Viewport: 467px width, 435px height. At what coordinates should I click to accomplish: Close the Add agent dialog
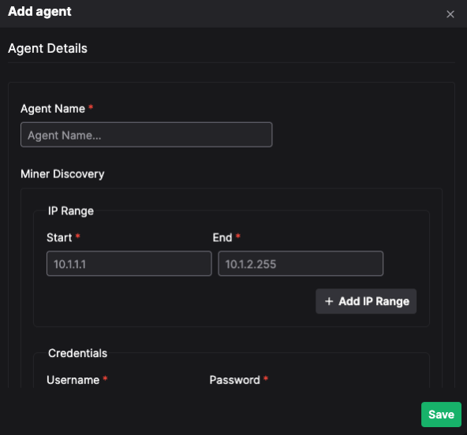pos(450,14)
